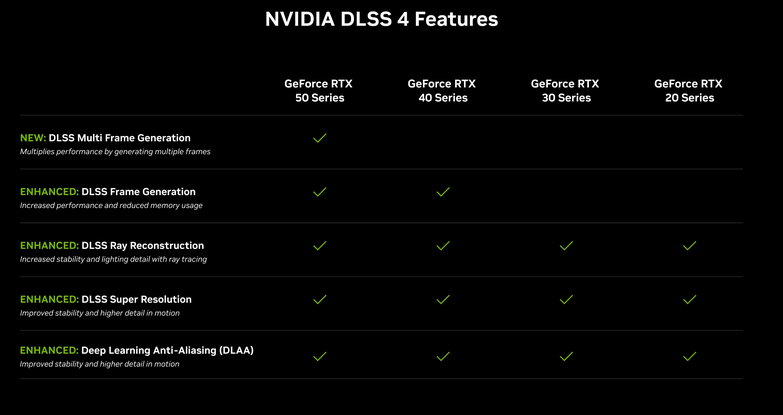Click the RTX 50 Multi Frame Generation checkmark
783x415 pixels.
(x=320, y=138)
